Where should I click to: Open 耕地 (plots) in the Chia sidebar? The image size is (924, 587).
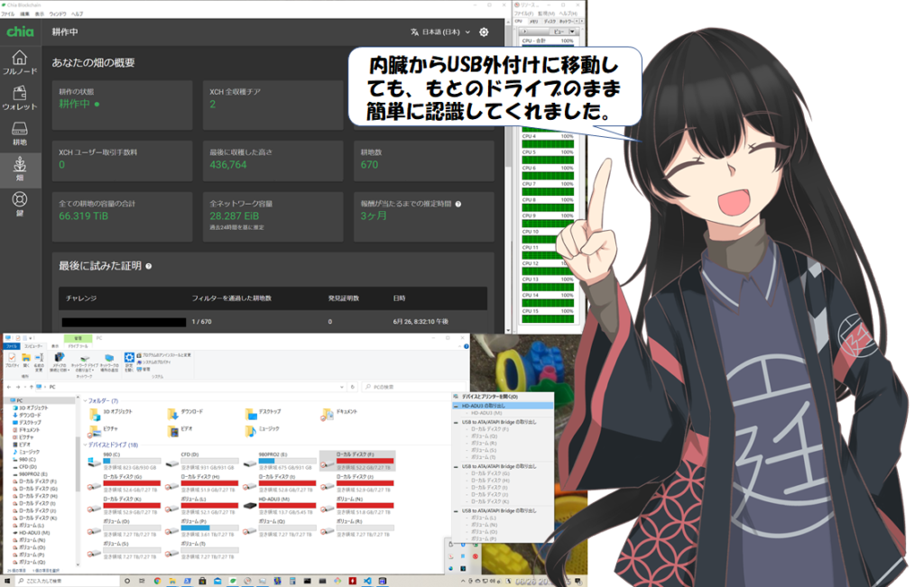[x=20, y=133]
